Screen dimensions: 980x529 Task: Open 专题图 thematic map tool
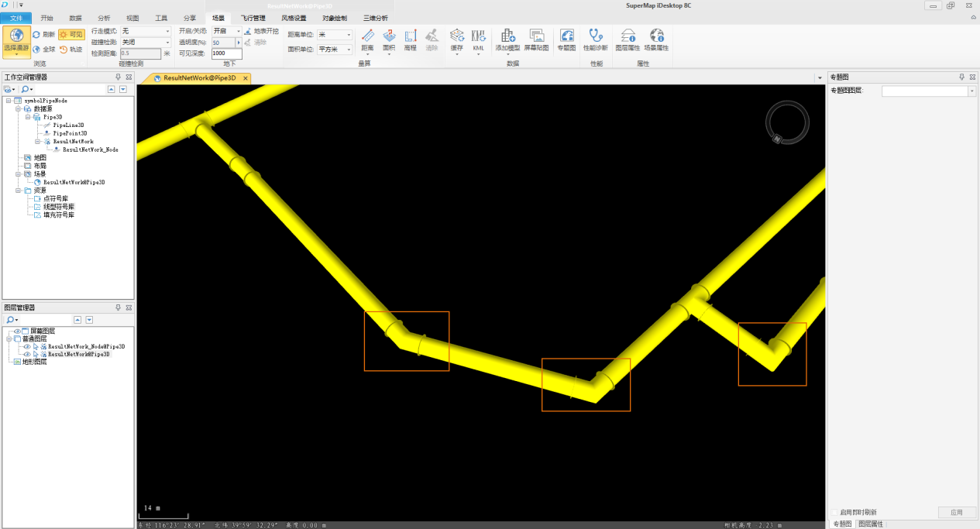[x=566, y=41]
